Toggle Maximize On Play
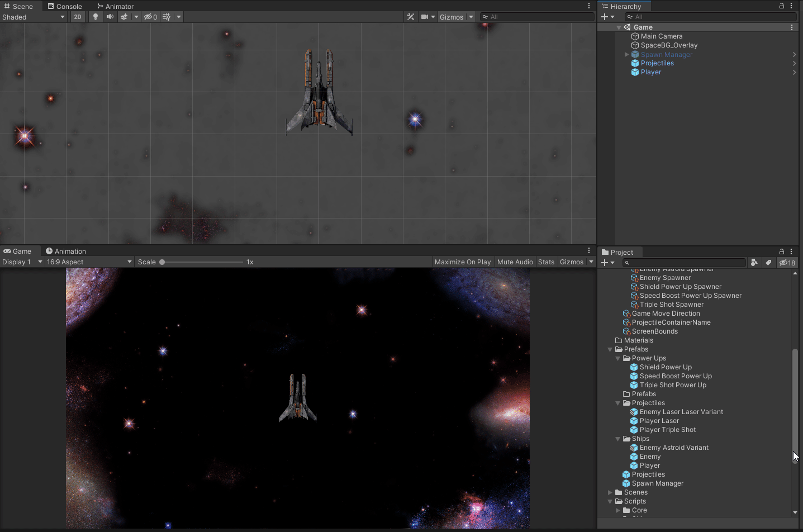803x532 pixels. coord(463,262)
